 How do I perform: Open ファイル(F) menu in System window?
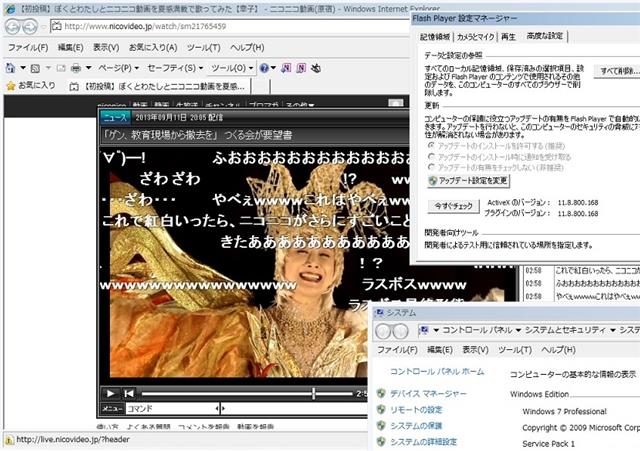(x=397, y=350)
